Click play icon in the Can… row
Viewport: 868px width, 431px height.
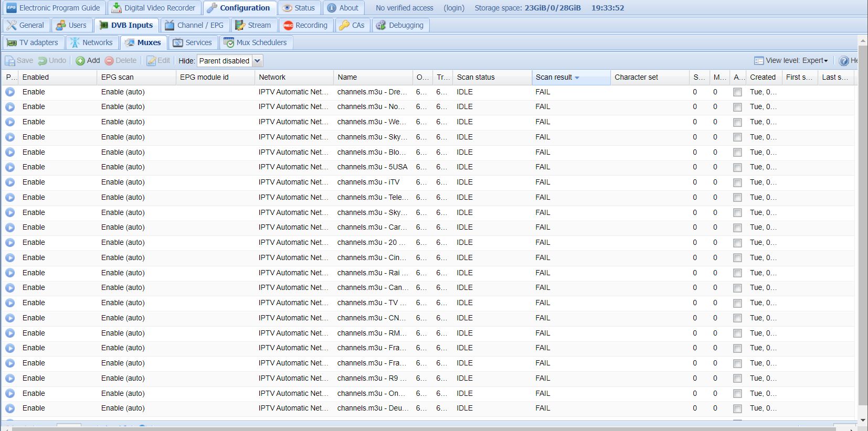[x=10, y=288]
